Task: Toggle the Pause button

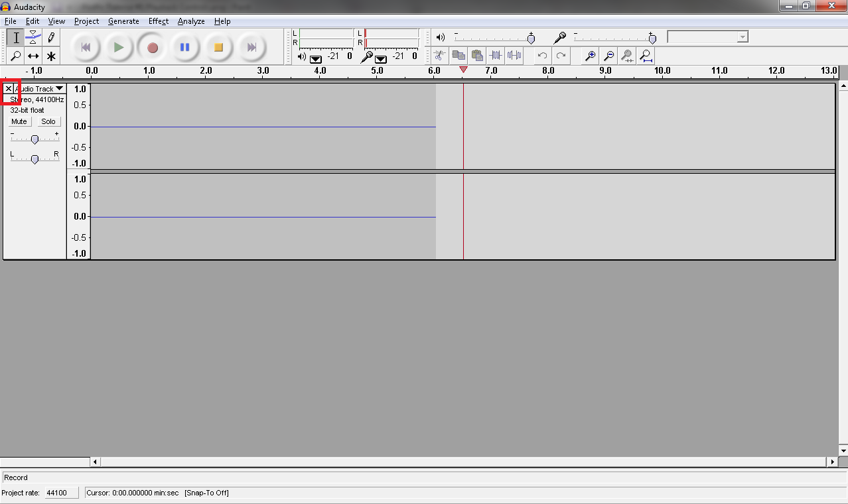Action: [x=185, y=47]
